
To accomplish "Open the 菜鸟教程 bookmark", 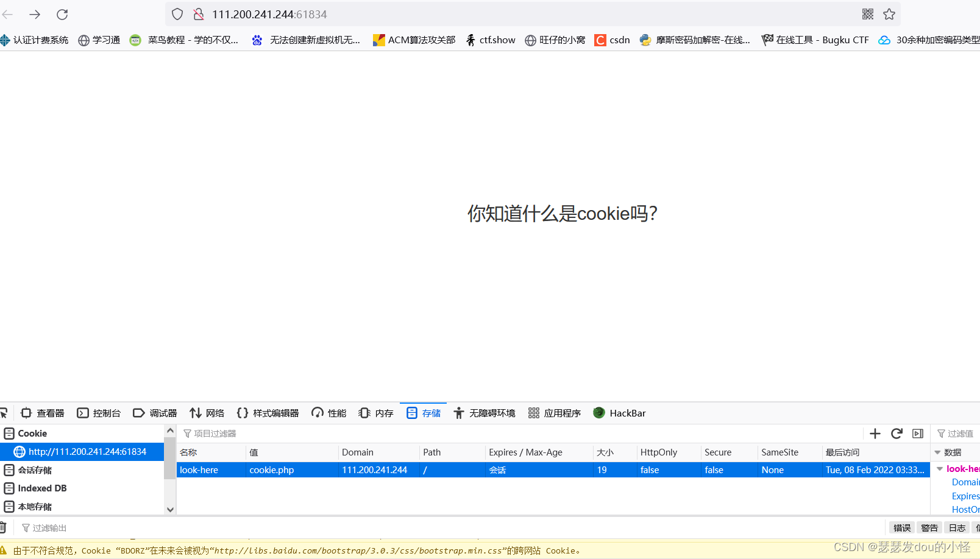I will [x=184, y=40].
